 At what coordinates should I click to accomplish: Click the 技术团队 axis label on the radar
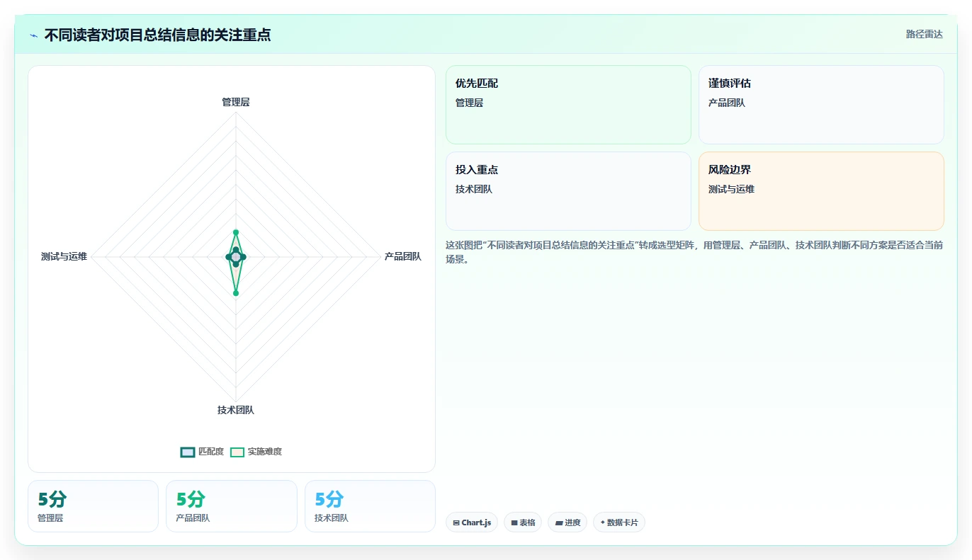[236, 410]
